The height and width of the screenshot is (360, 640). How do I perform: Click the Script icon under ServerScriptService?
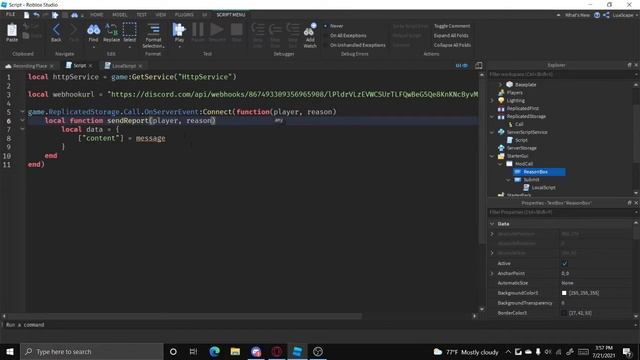(509, 140)
